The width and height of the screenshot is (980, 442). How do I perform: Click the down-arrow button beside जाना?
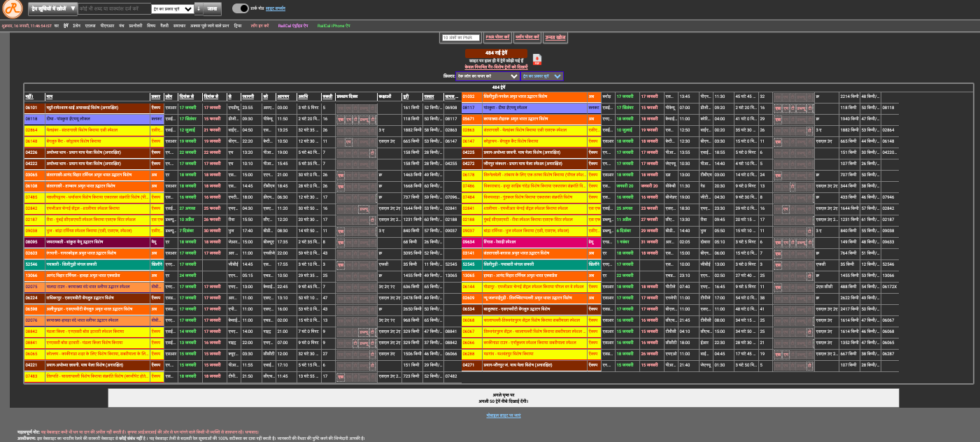[x=199, y=9]
